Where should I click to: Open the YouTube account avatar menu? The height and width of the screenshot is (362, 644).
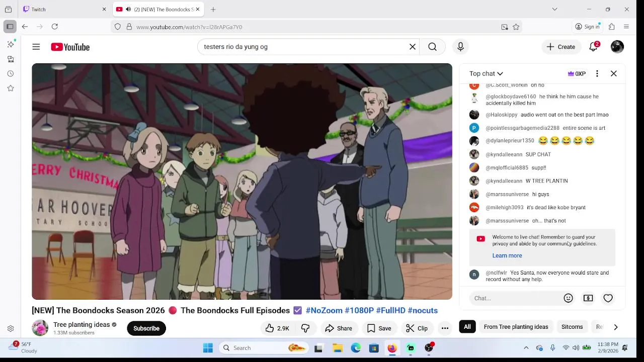(617, 47)
